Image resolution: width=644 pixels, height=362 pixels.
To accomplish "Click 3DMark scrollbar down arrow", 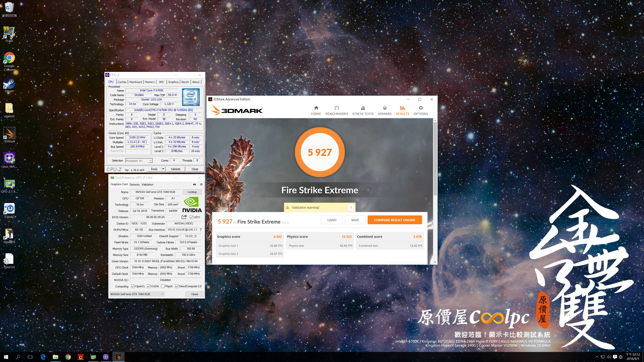I will pos(435,262).
